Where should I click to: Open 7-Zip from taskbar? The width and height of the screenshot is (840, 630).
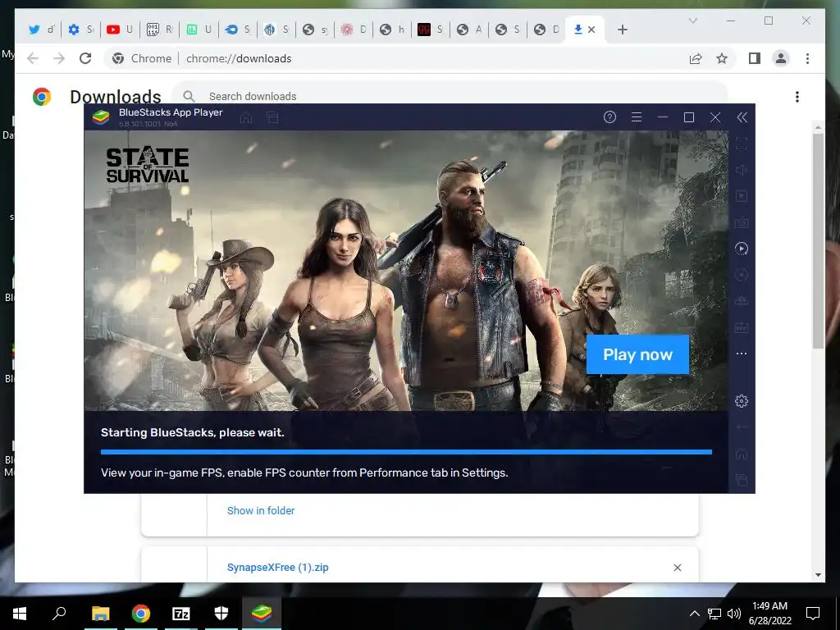pyautogui.click(x=180, y=614)
